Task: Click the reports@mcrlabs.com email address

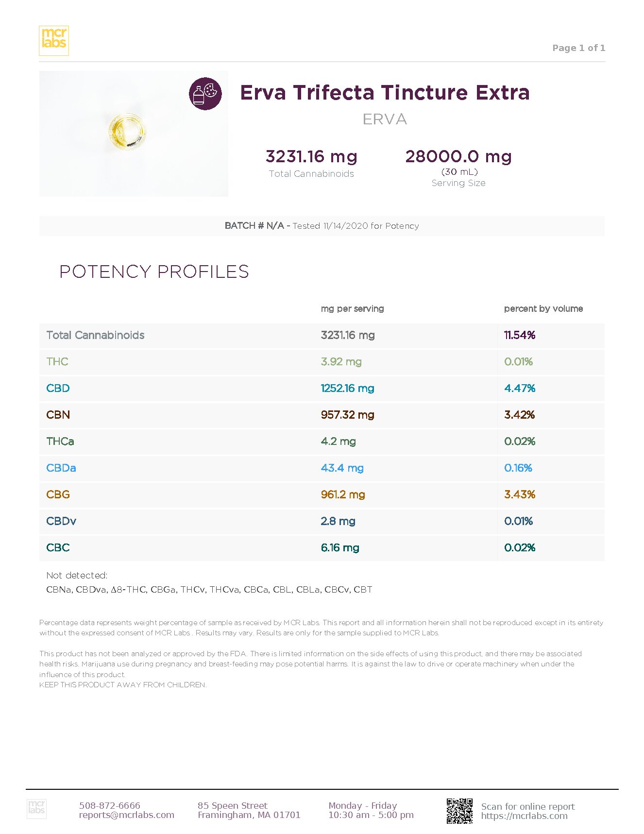Action: click(126, 815)
